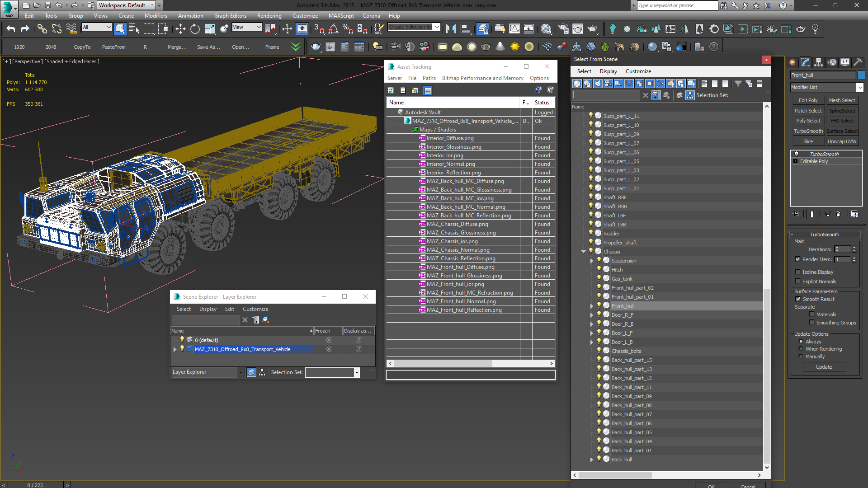Screen dimensions: 868x488
Task: Toggle Display Cameras filter in Select From Scene
Action: coord(608,84)
